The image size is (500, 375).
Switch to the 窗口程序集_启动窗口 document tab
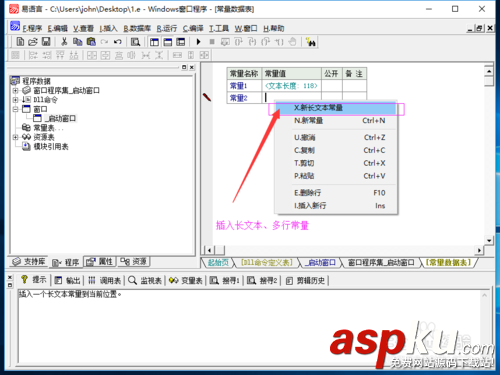(381, 263)
